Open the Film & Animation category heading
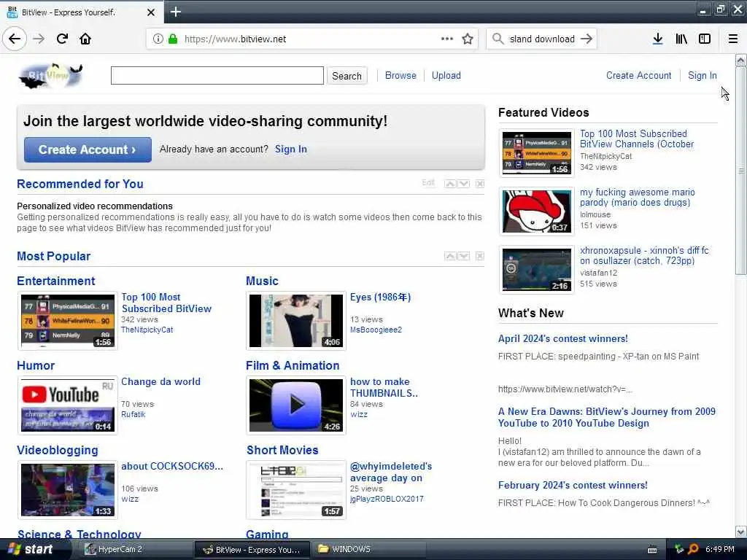 click(293, 365)
